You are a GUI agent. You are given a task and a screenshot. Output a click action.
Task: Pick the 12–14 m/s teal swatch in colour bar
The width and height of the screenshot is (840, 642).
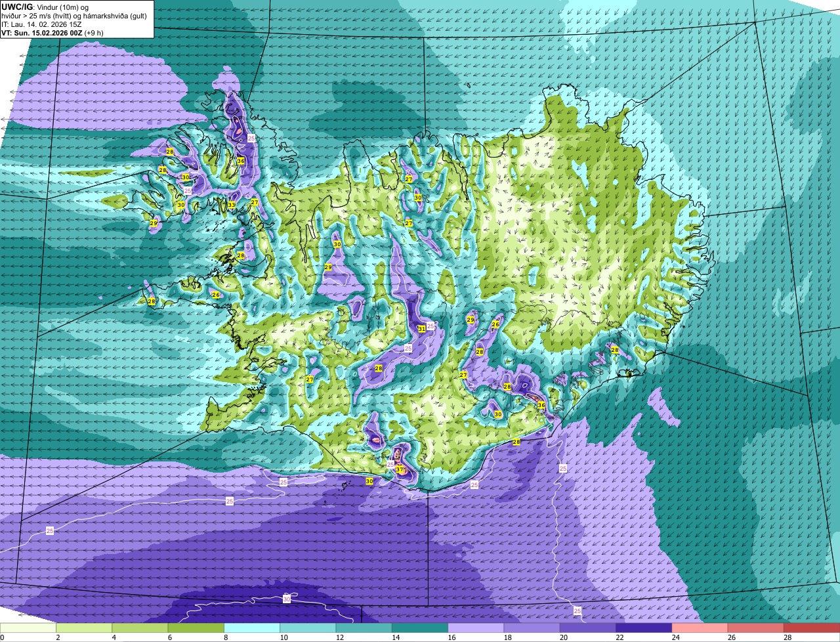(364, 628)
